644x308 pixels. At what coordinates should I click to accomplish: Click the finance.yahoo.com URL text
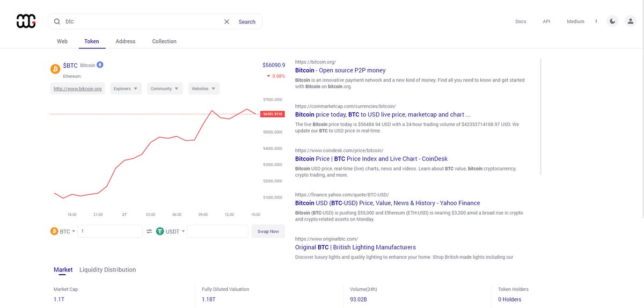[342, 195]
